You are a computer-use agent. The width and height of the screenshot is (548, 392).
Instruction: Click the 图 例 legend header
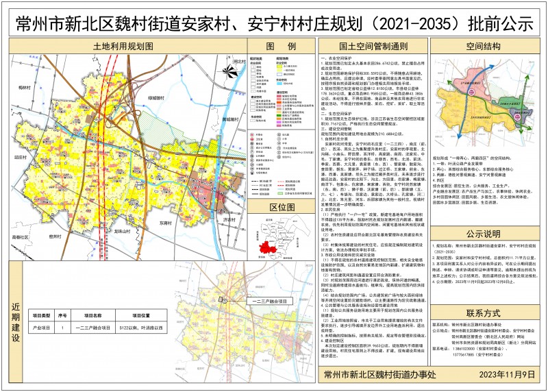(x=282, y=46)
